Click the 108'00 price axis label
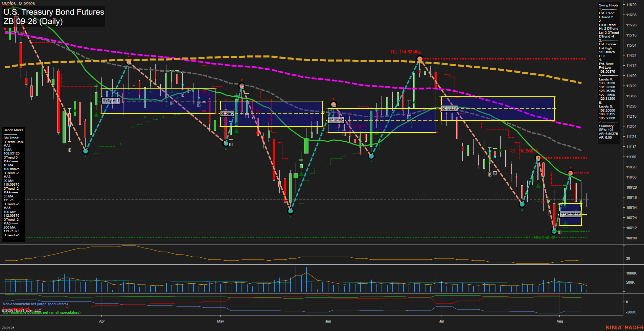The width and height of the screenshot is (644, 331). click(631, 238)
